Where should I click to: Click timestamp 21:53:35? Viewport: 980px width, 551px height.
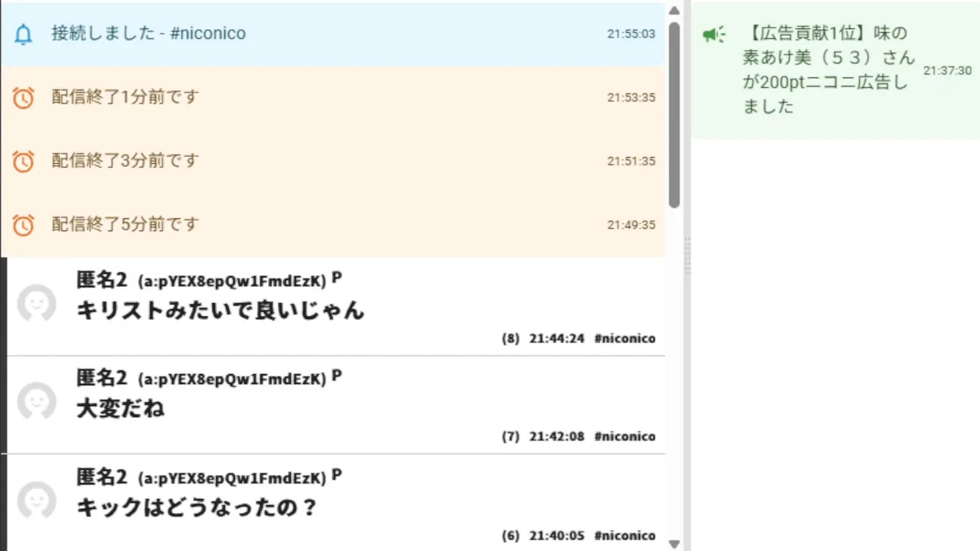tap(632, 97)
